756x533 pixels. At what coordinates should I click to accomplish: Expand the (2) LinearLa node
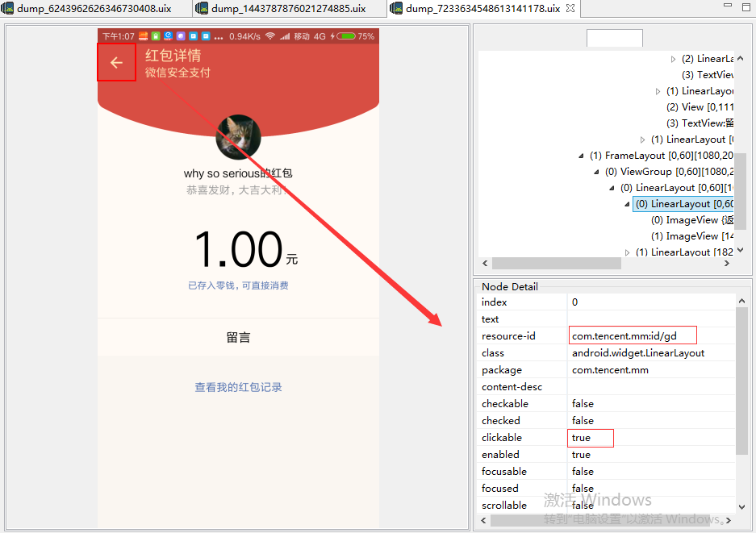pos(673,60)
